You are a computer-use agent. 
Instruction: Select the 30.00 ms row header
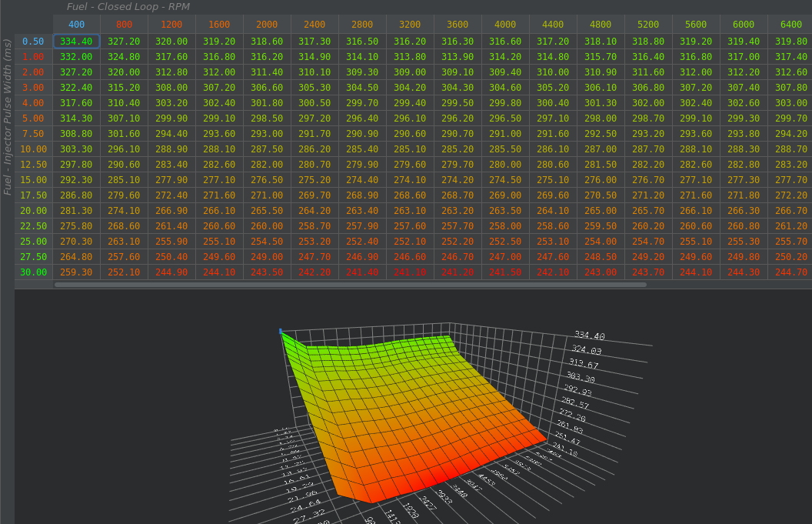coord(32,272)
